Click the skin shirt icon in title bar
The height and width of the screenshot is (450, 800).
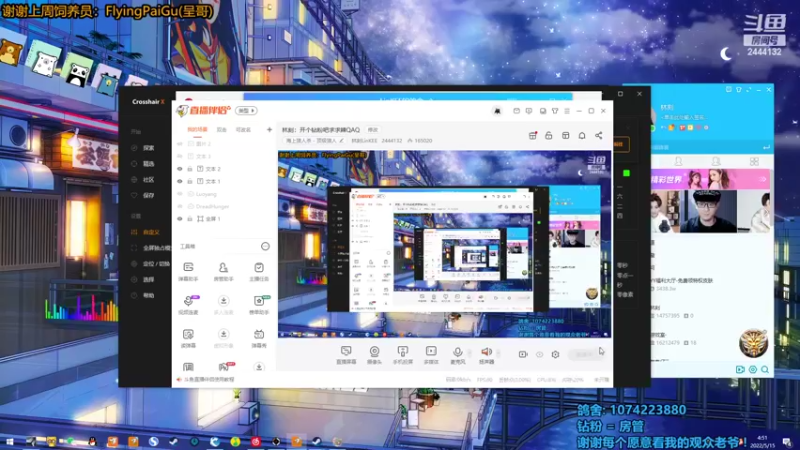[x=555, y=111]
